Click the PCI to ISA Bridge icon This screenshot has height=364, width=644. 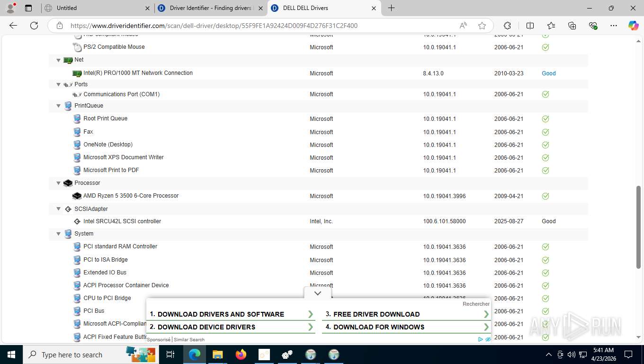tap(77, 260)
